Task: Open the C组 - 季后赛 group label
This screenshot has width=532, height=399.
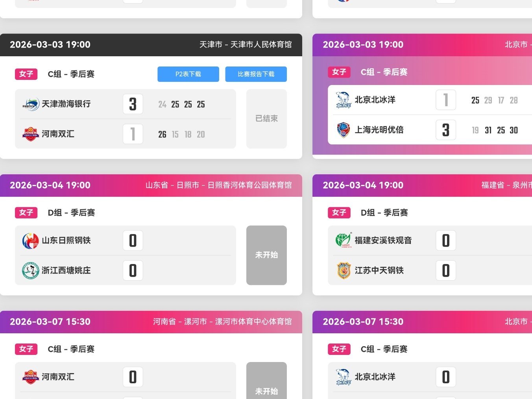Action: [71, 74]
